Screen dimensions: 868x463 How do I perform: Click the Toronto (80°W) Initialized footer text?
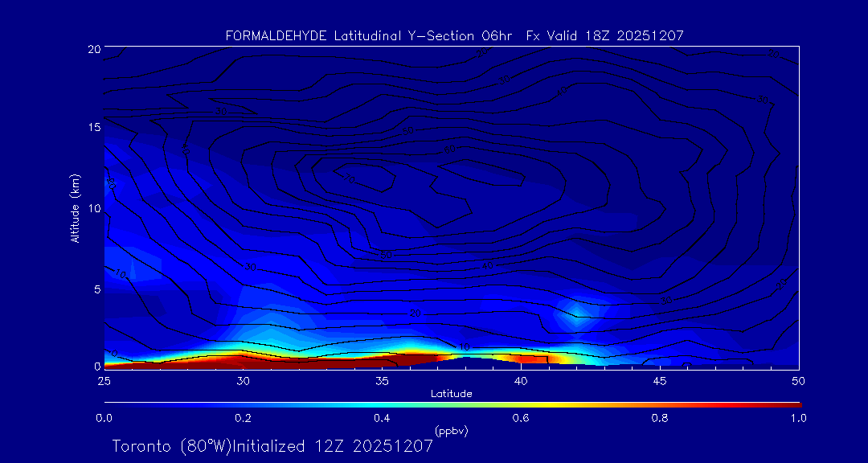272,445
